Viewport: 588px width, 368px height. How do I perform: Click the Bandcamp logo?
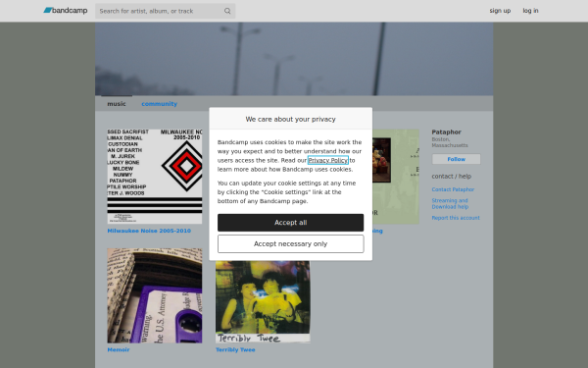(x=66, y=11)
